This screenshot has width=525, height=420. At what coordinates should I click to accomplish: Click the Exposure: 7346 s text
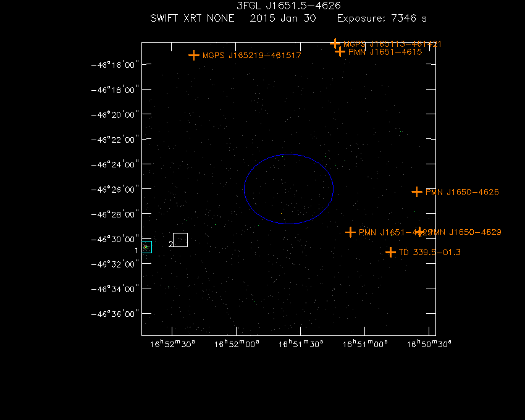pos(382,18)
